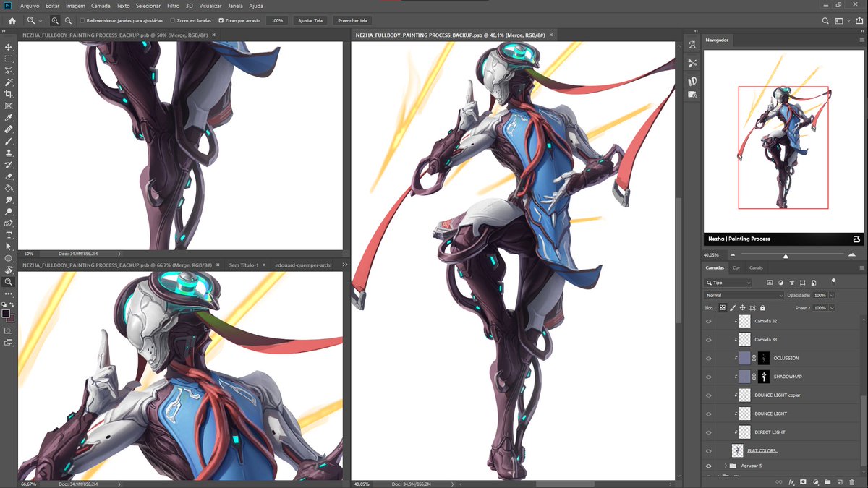Choose Zoom Out mode in options bar
The image size is (868, 488).
[x=67, y=21]
